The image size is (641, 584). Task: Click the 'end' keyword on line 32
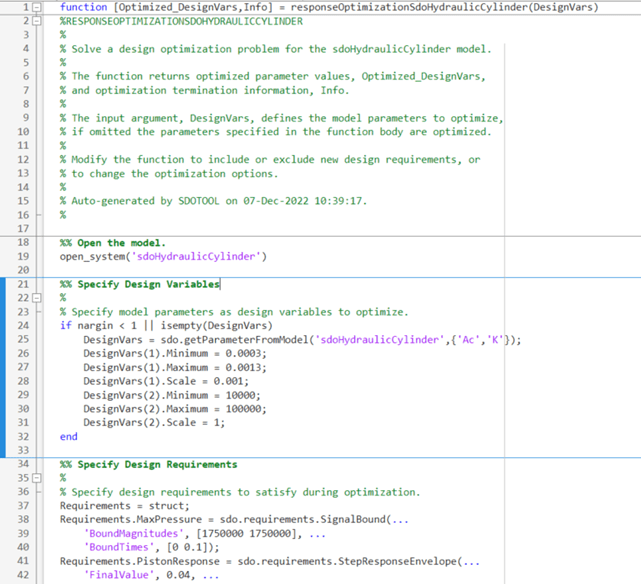[x=69, y=436]
